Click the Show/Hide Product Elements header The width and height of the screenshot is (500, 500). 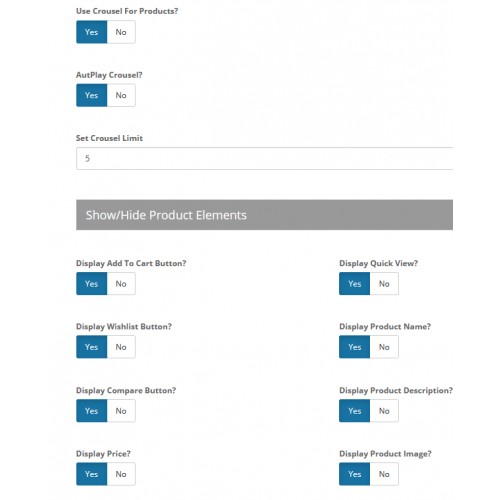pos(264,215)
